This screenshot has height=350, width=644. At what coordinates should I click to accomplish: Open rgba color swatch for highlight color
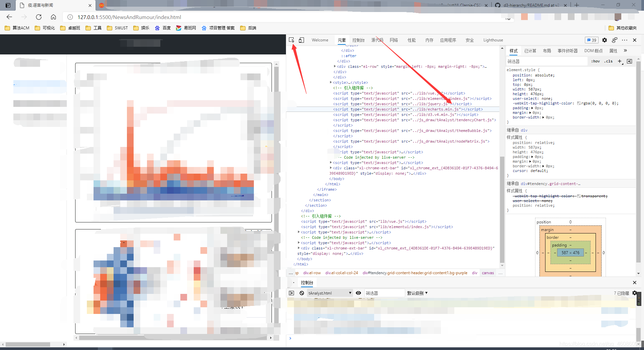coord(579,104)
